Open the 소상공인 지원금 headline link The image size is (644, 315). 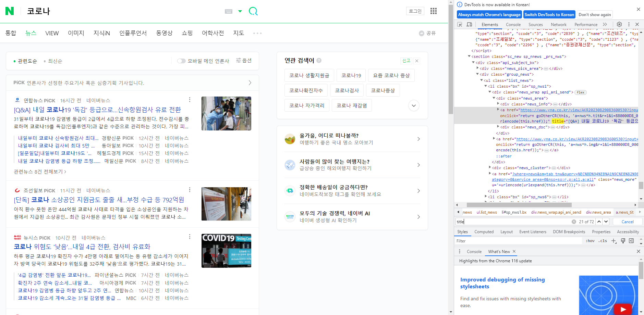point(99,200)
